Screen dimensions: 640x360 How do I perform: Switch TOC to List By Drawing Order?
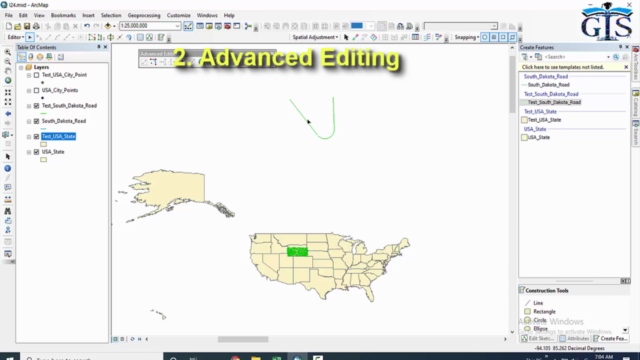pos(22,57)
